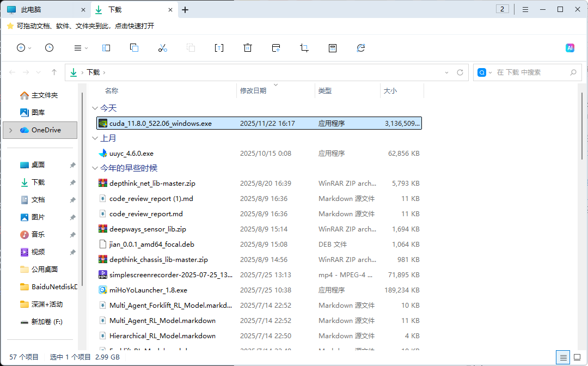Open the tab count 2 button
588x366 pixels.
point(502,9)
